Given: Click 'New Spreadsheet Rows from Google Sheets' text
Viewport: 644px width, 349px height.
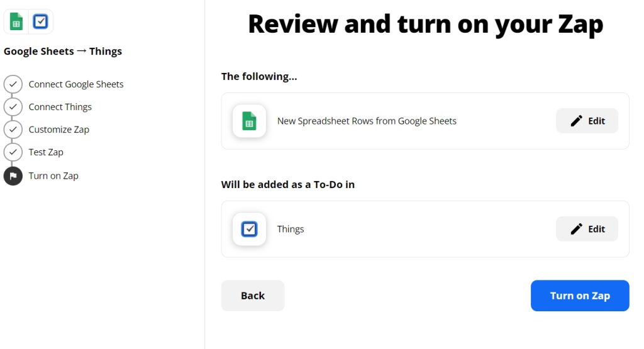Looking at the screenshot, I should pyautogui.click(x=367, y=121).
